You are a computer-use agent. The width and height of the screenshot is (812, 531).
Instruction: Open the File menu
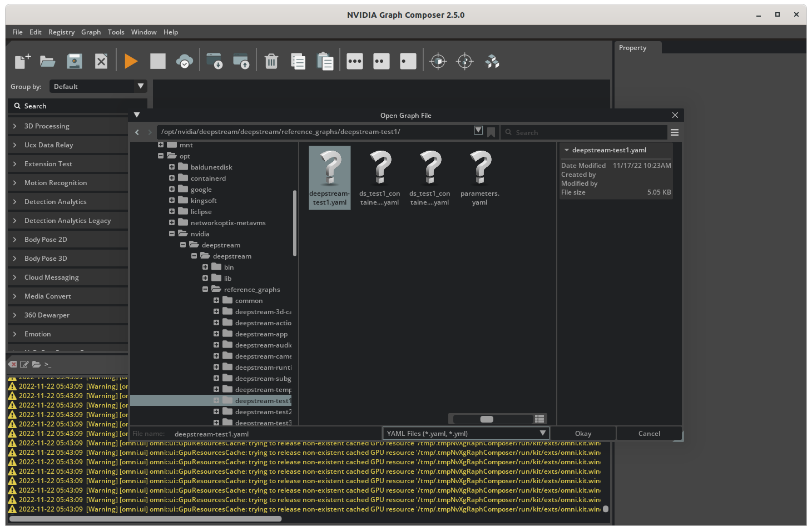17,32
